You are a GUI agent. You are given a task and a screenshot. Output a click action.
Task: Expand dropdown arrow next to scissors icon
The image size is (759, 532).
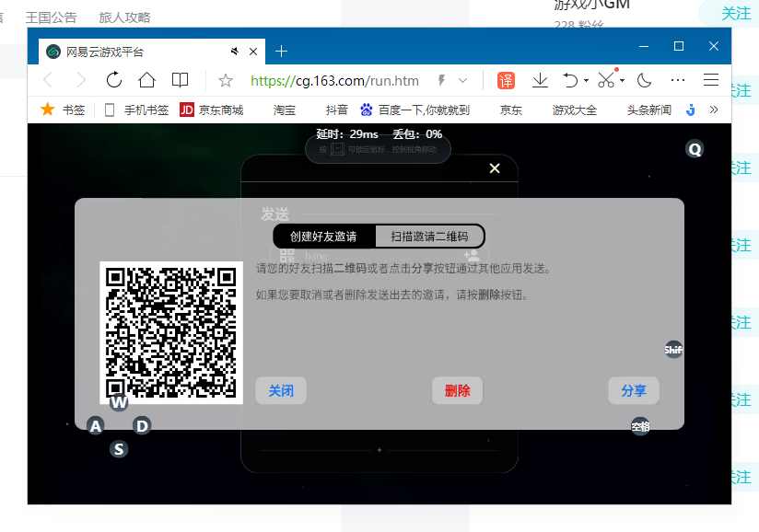622,80
